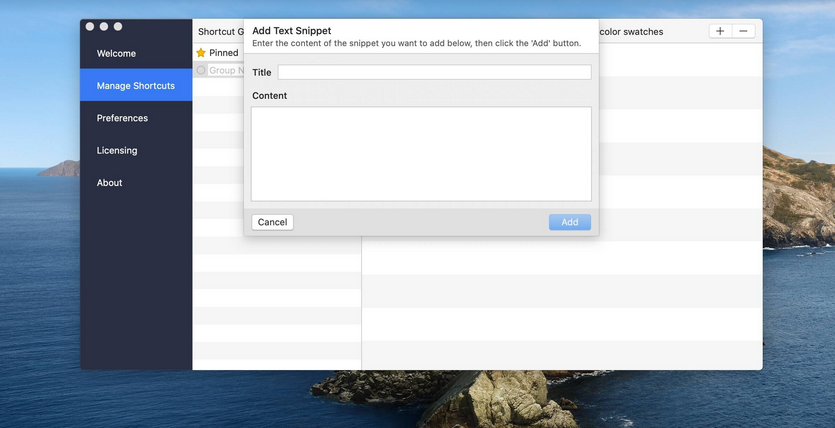Select the Pinned group star icon
The height and width of the screenshot is (428, 835).
pos(201,53)
